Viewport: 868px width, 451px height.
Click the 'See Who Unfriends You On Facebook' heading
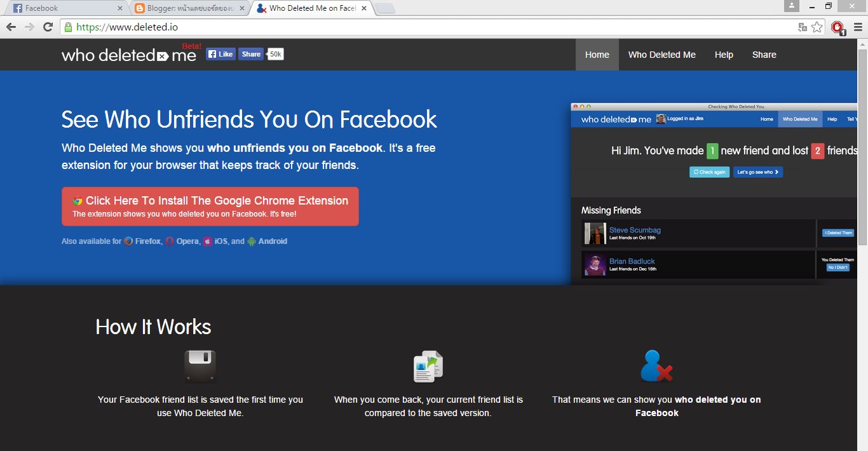click(249, 119)
